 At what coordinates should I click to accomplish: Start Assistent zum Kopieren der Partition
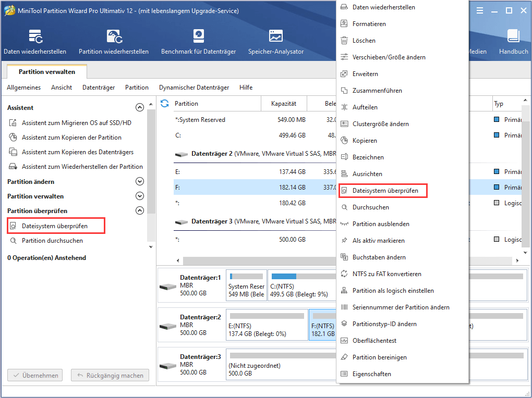[x=65, y=138]
